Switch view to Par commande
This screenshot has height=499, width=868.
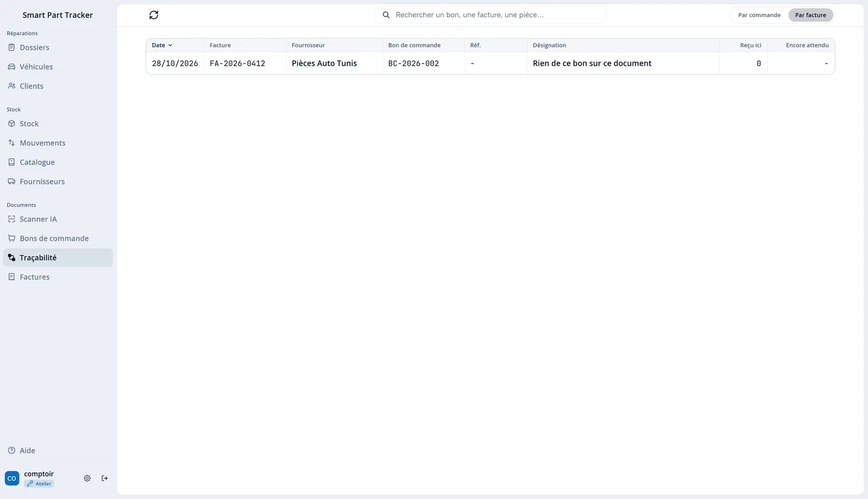pos(759,15)
